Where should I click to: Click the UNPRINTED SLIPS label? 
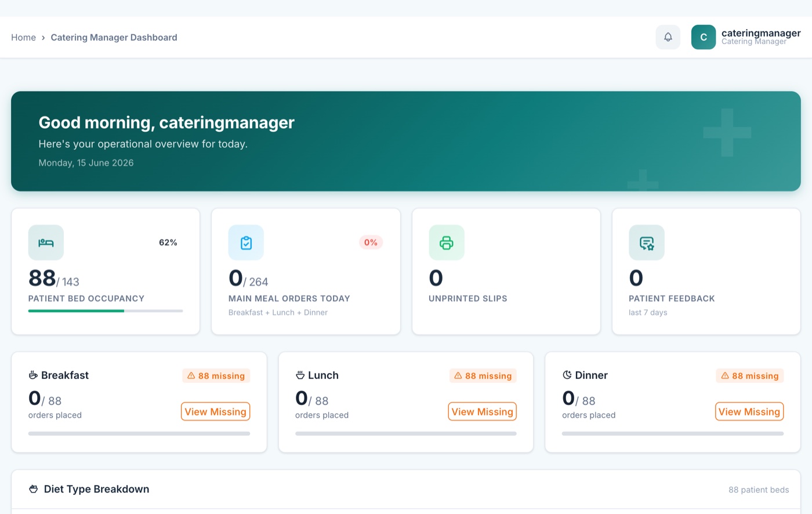[468, 298]
